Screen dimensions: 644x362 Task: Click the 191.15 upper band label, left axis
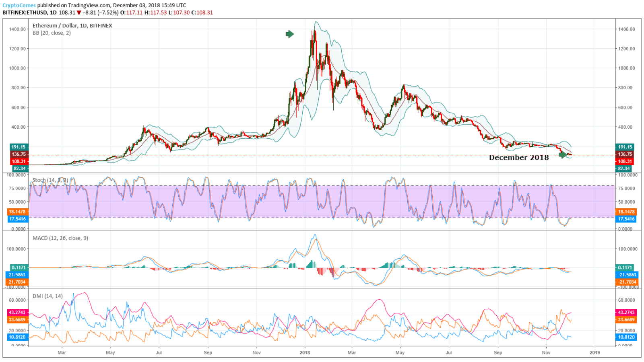click(x=19, y=147)
